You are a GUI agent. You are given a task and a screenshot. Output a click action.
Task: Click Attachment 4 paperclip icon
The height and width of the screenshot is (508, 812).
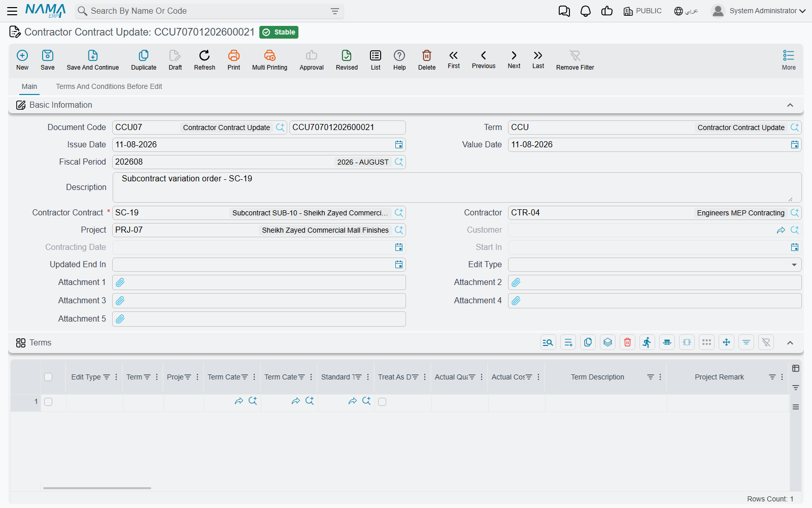(x=516, y=301)
